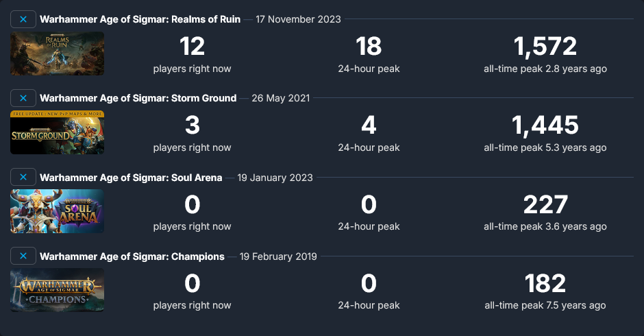Click the X beside Soul Arena
This screenshot has width=644, height=336.
tap(23, 177)
